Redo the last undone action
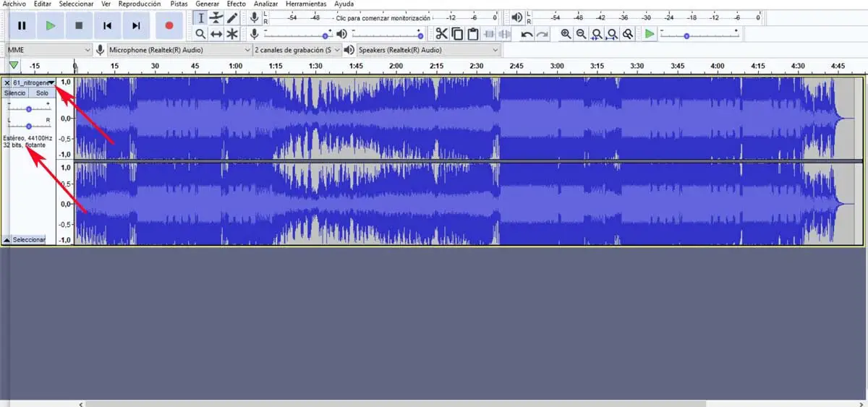 542,34
